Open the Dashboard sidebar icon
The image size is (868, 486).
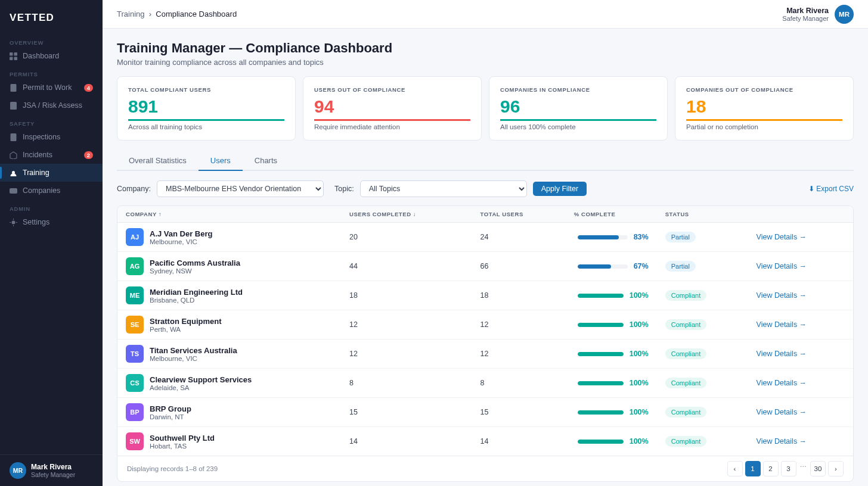[x=13, y=55]
